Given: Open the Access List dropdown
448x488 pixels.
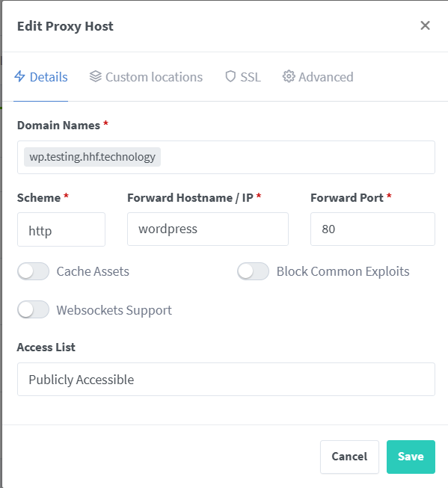Looking at the screenshot, I should (226, 379).
